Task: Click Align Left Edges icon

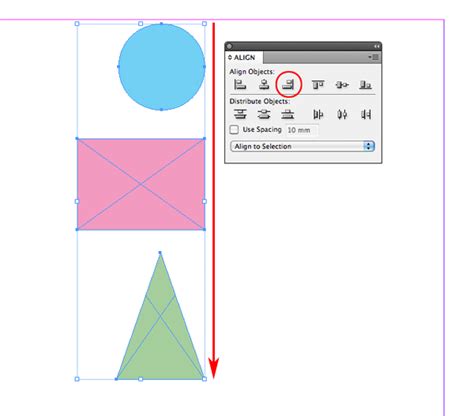Action: [x=240, y=85]
